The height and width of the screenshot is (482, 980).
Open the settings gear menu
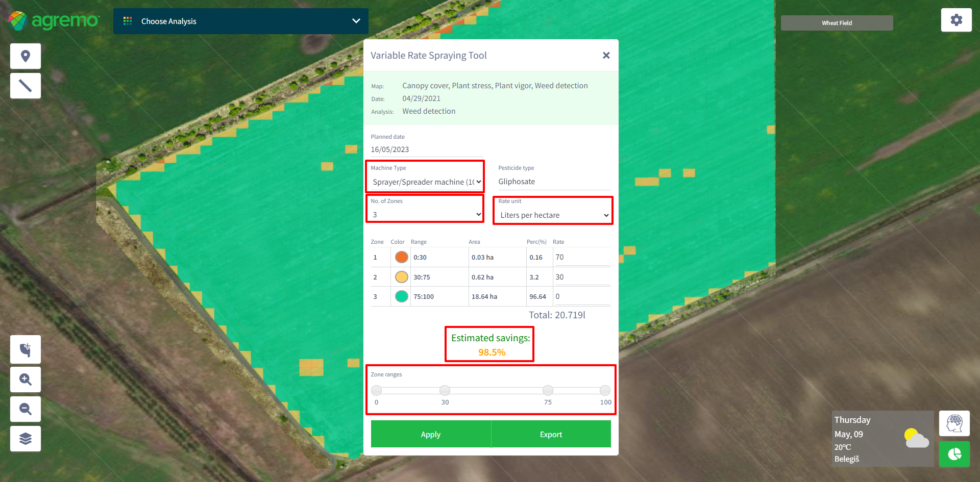coord(956,20)
